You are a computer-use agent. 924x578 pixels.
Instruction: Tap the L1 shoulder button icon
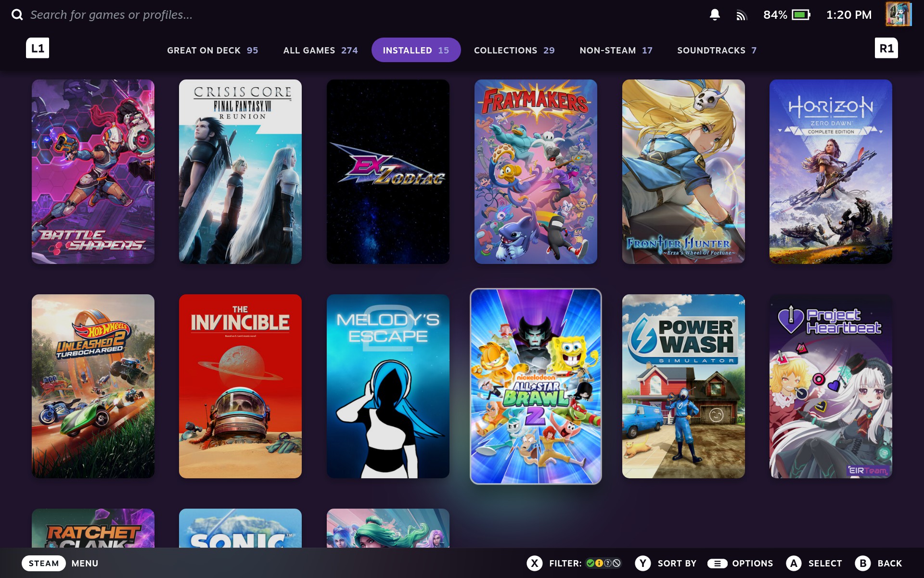[x=38, y=48]
